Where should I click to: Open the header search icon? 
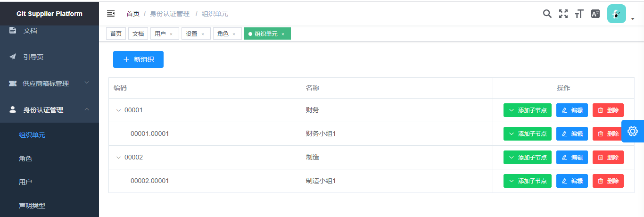point(547,14)
